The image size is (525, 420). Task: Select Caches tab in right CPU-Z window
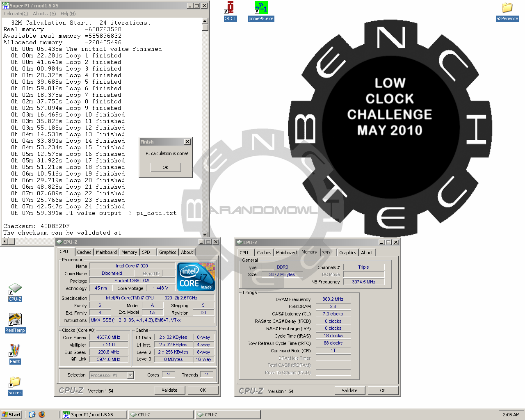[264, 253]
